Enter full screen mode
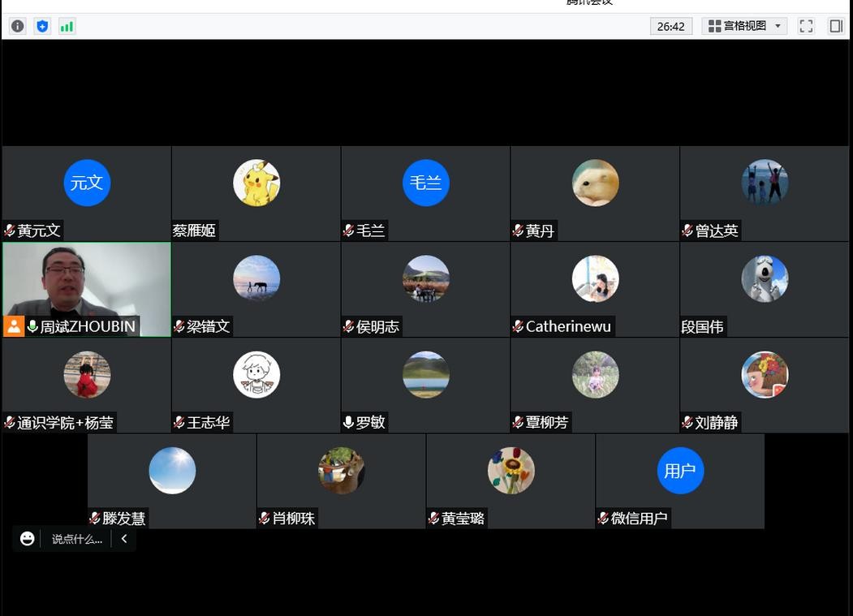853x616 pixels. [806, 26]
